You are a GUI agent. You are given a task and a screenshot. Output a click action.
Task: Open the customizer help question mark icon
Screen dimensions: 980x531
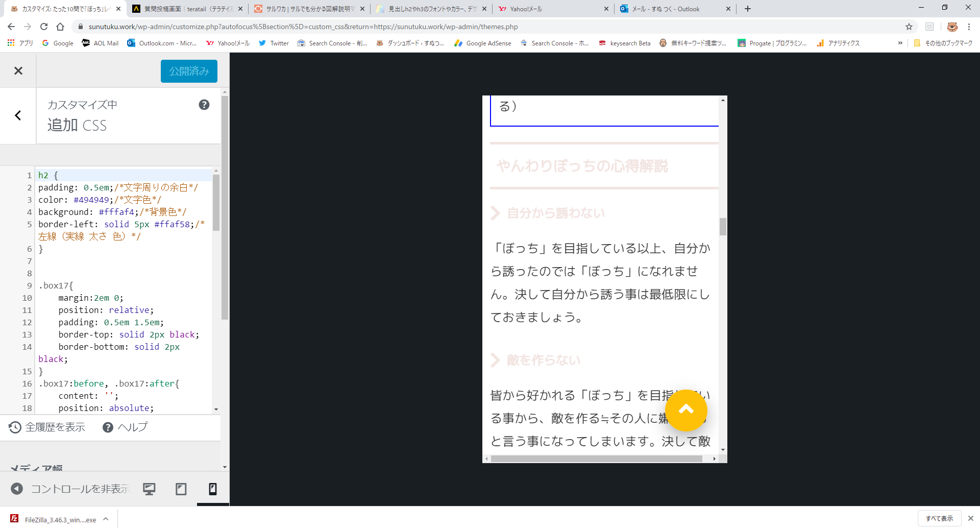204,105
